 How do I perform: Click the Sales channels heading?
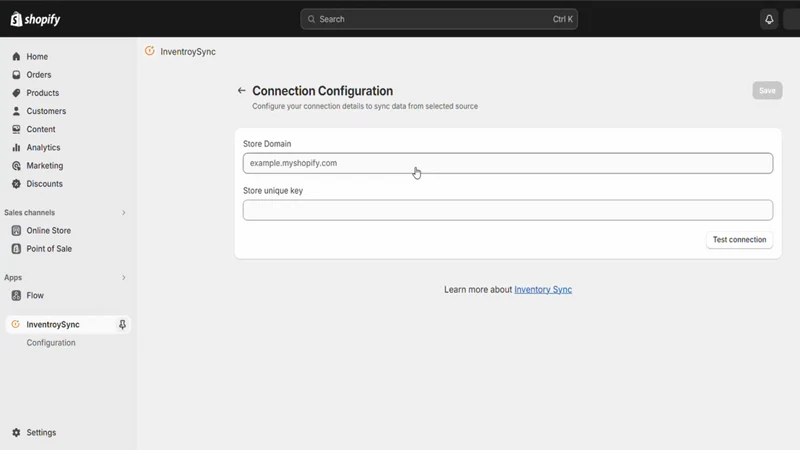coord(30,212)
